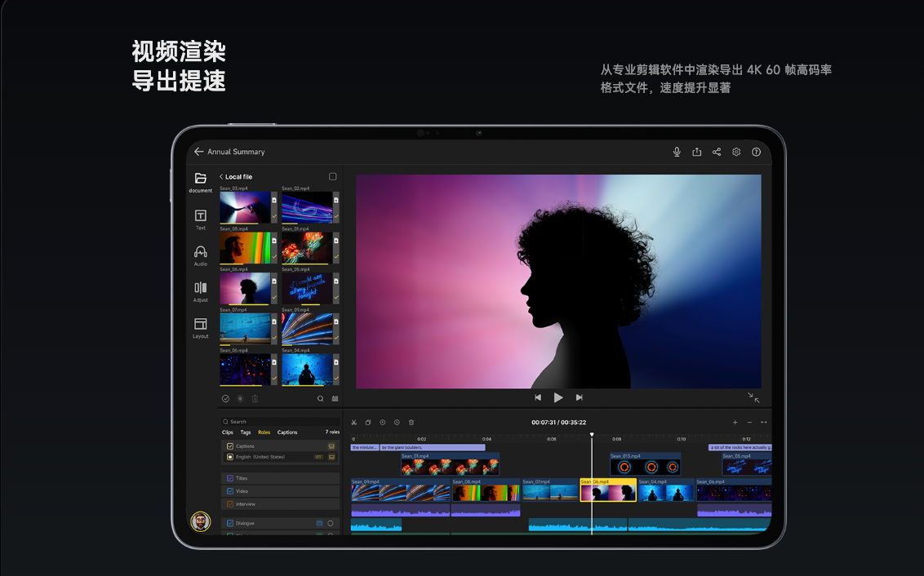Image resolution: width=924 pixels, height=576 pixels.
Task: Click the trash icon in the timeline toolbar
Action: point(411,423)
